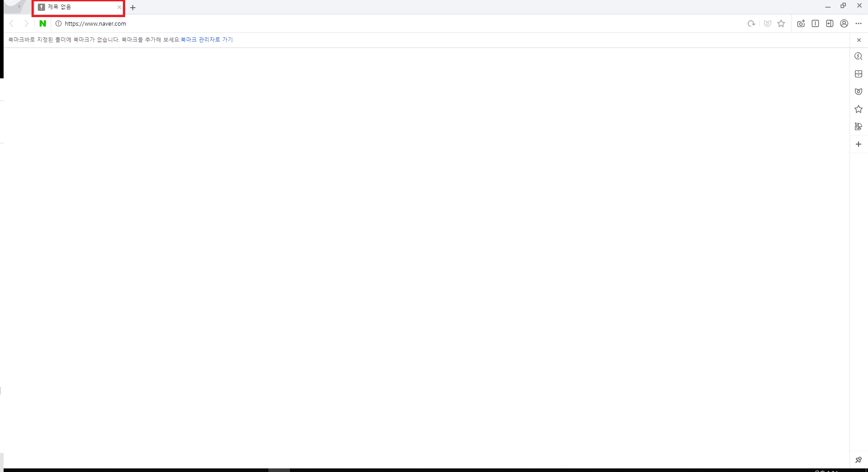Open the three-dot Whale menu

(859, 23)
